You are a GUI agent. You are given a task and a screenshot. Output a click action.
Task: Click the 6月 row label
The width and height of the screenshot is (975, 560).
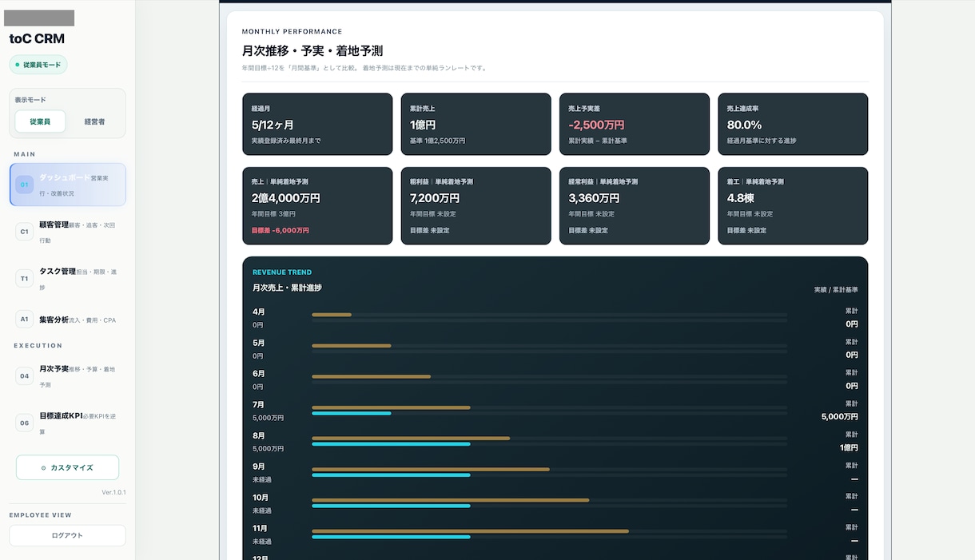click(x=259, y=374)
